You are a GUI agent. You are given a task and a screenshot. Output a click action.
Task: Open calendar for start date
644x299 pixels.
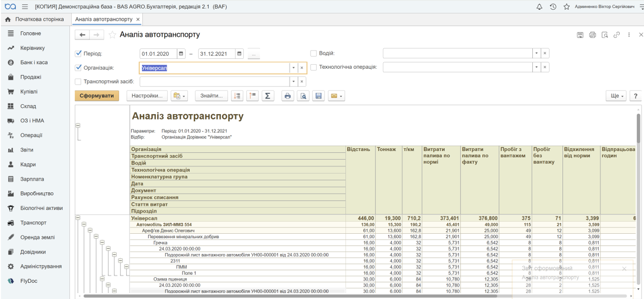[x=181, y=53]
